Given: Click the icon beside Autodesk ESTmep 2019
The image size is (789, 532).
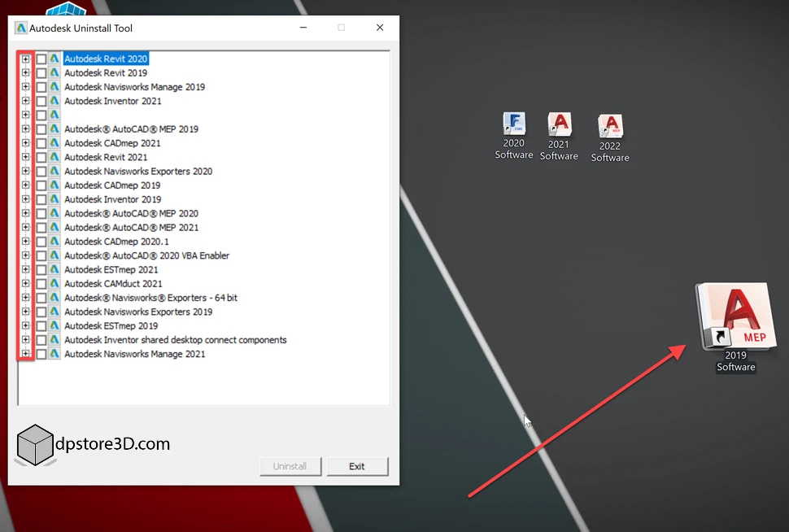Looking at the screenshot, I should [54, 326].
